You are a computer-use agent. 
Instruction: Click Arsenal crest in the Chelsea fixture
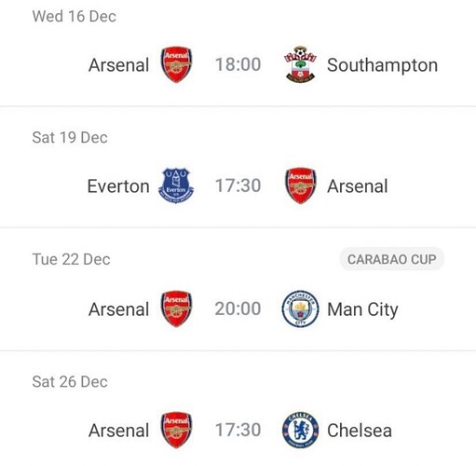176,430
